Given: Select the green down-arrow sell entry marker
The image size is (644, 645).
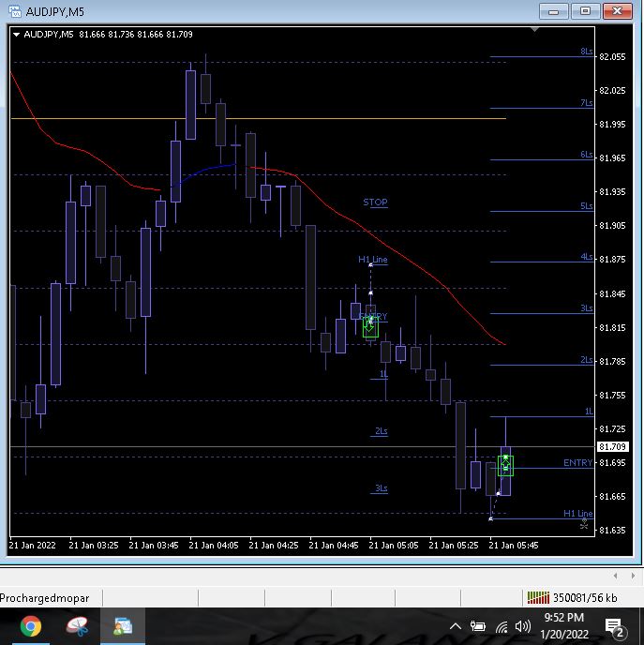Looking at the screenshot, I should pos(370,327).
